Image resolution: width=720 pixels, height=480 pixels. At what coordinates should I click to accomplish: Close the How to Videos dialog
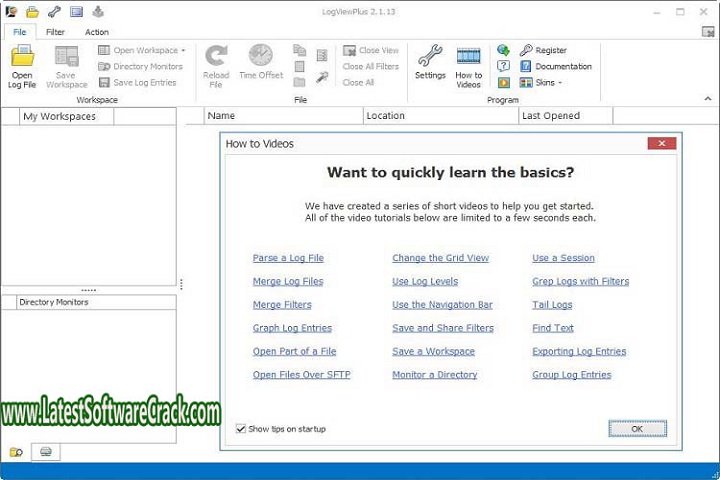tap(661, 144)
